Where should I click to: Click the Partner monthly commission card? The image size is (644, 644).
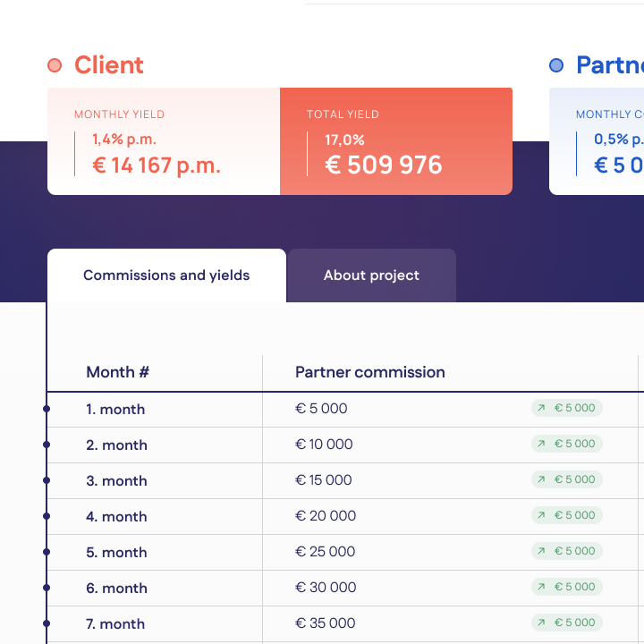(x=597, y=141)
